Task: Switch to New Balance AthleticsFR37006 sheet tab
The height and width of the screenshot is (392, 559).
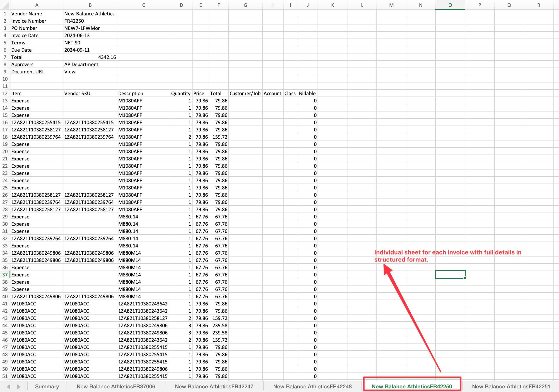Action: pos(116,386)
